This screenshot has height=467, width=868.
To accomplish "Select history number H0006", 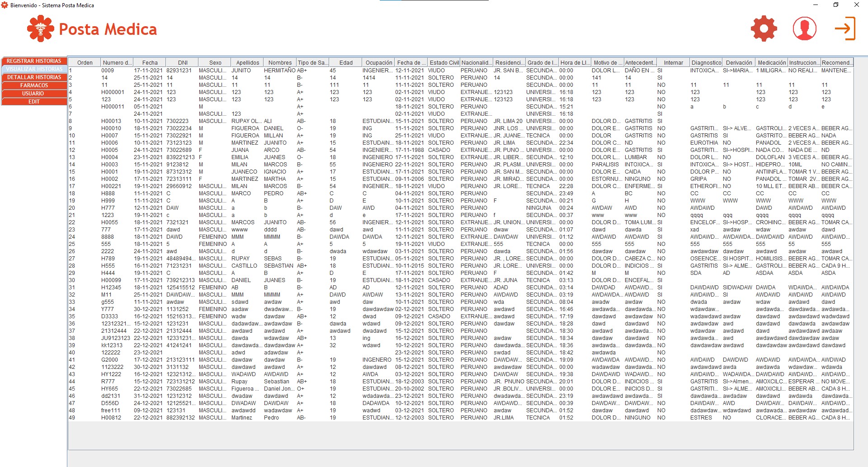I will point(117,143).
